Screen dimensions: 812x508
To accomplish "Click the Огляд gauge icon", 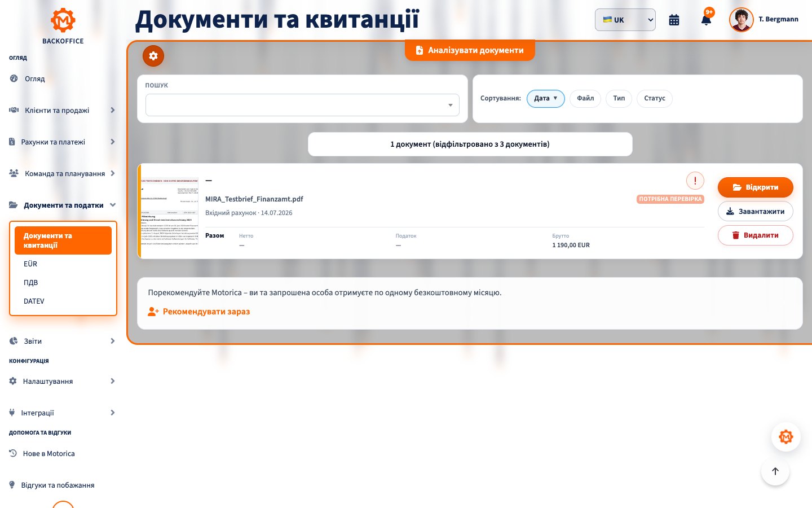I will 14,78.
